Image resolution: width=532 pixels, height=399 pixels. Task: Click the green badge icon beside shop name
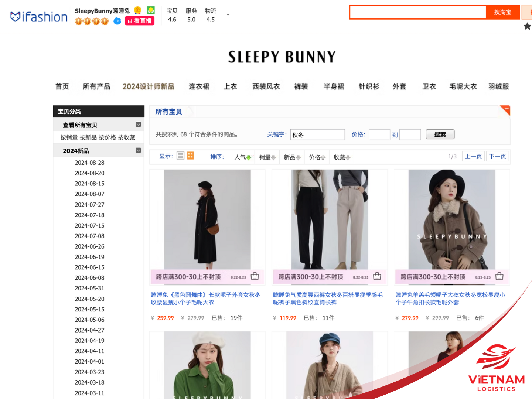pyautogui.click(x=151, y=10)
